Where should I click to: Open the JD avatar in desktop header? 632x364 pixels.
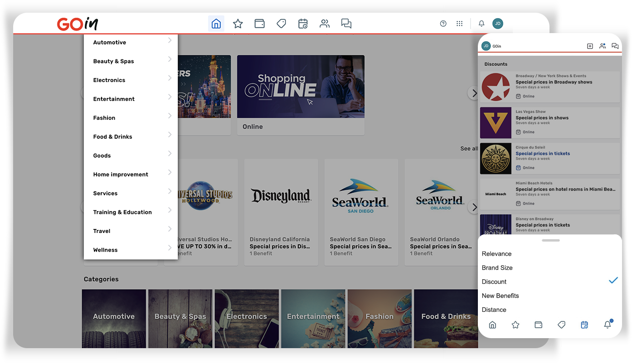pos(498,24)
